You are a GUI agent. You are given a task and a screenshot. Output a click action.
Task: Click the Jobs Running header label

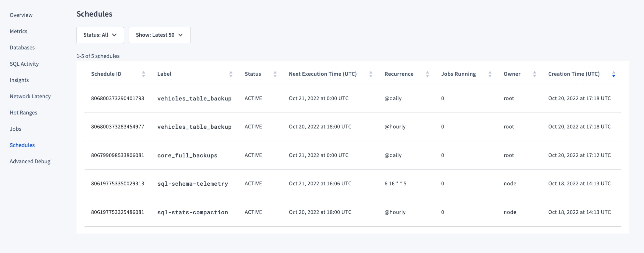pos(458,74)
